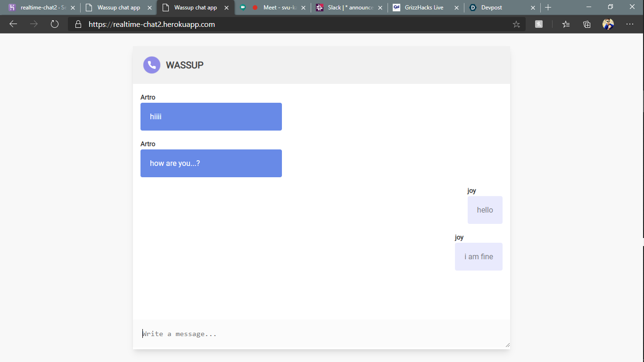Open the browser Settings and more menu
This screenshot has width=644, height=362.
pyautogui.click(x=630, y=24)
